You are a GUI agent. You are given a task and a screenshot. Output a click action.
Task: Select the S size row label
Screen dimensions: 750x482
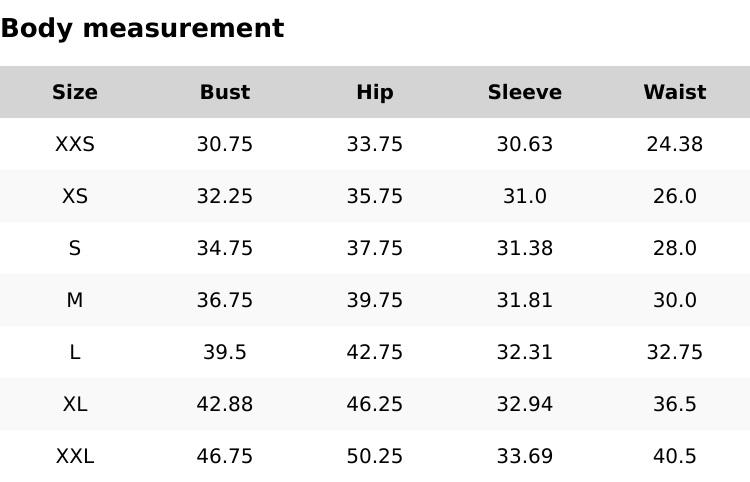pos(75,248)
